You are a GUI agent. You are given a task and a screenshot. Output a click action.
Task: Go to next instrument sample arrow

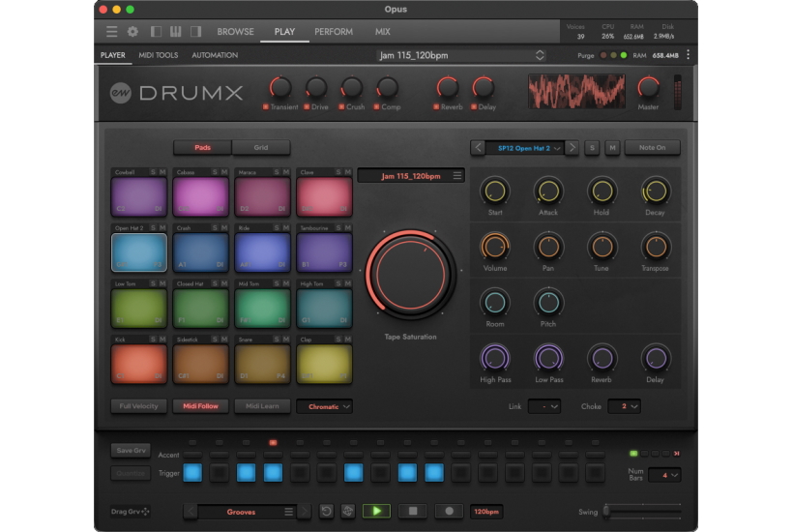click(x=572, y=148)
